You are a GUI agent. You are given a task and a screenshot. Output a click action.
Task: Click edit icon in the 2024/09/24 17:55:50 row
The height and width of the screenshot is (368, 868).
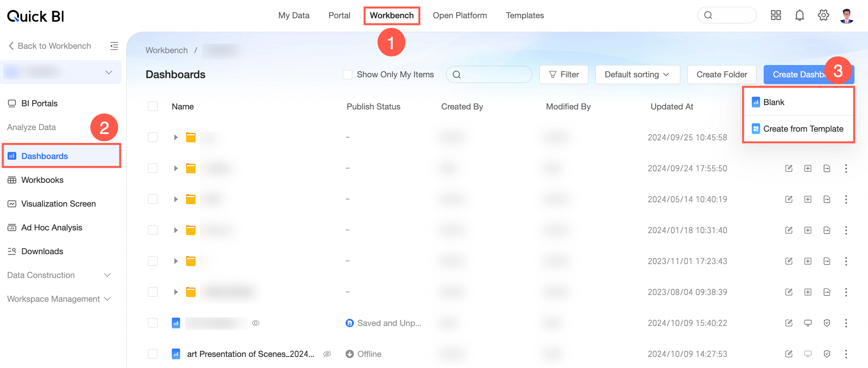[789, 168]
